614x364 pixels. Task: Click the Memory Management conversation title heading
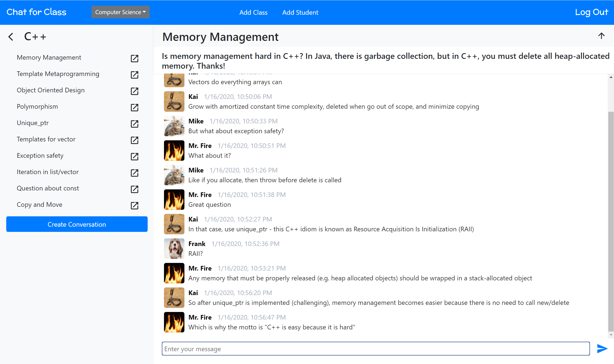220,37
